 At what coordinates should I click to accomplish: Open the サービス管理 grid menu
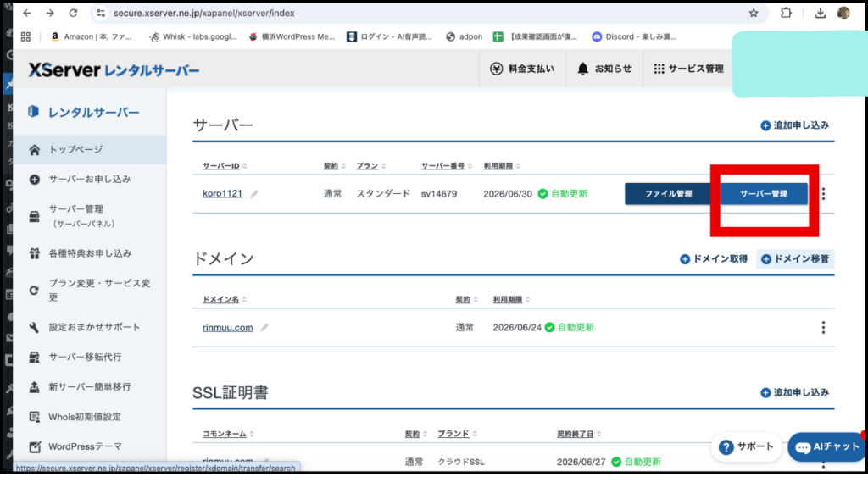[688, 69]
